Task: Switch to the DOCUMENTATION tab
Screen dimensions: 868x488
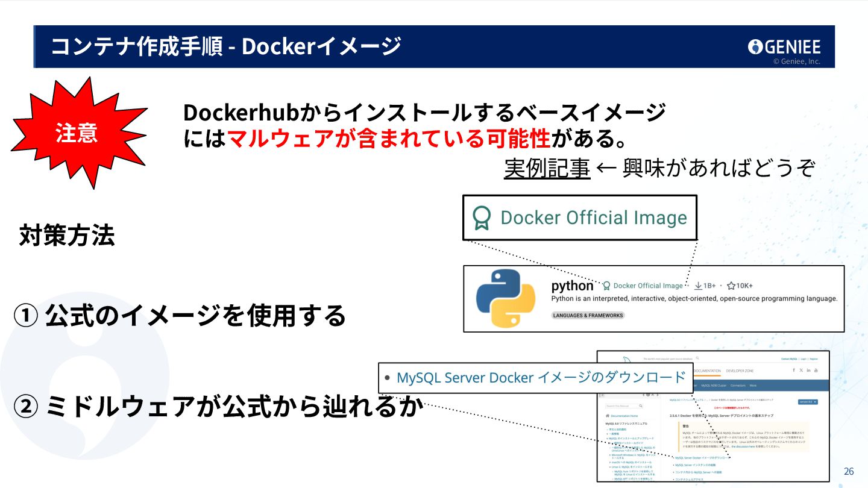Action: click(x=707, y=371)
